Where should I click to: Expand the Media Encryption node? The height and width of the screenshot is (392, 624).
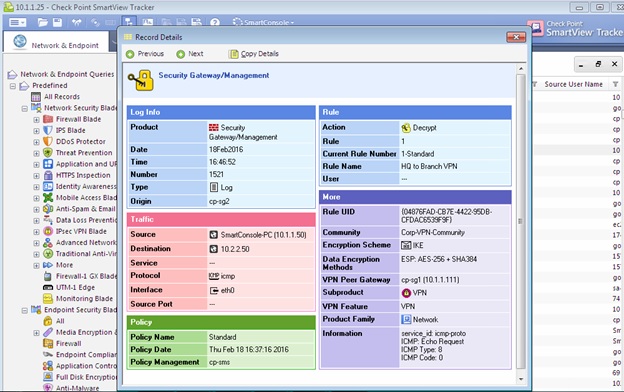point(36,333)
